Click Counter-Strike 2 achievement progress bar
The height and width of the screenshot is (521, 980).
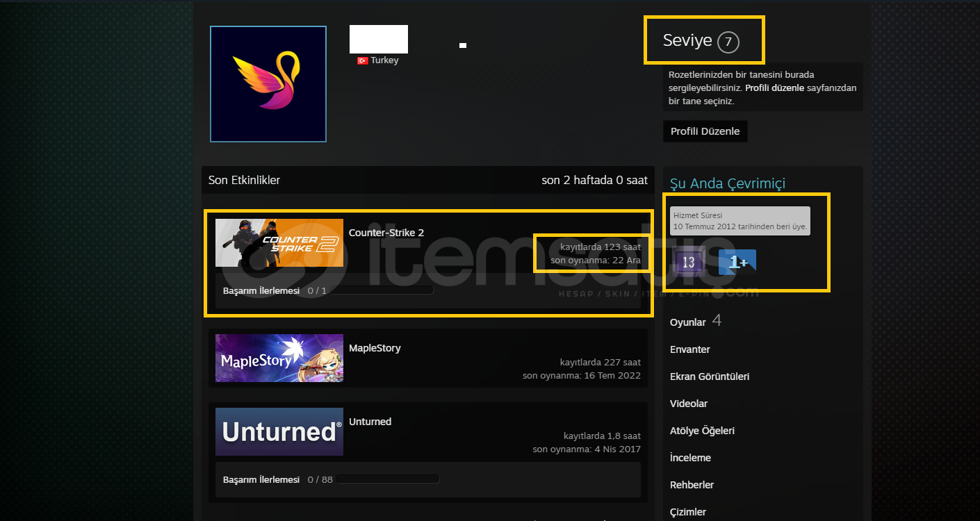pyautogui.click(x=382, y=290)
